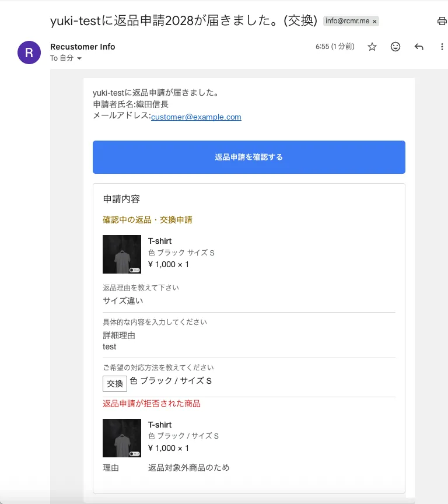The width and height of the screenshot is (448, 504).
Task: Click the 申請者氏名:織田信長 line
Action: click(131, 104)
